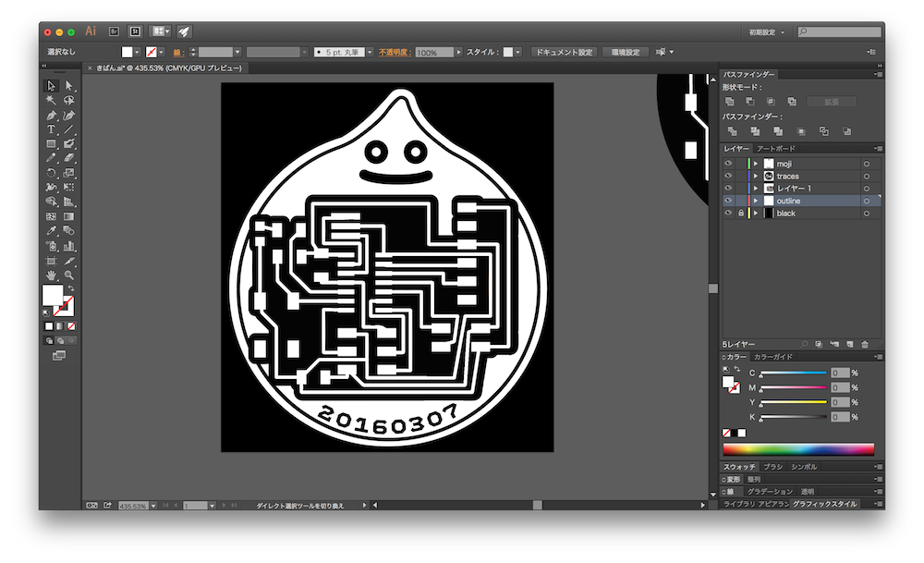924x563 pixels.
Task: Click the Cyan C slider
Action: 793,373
